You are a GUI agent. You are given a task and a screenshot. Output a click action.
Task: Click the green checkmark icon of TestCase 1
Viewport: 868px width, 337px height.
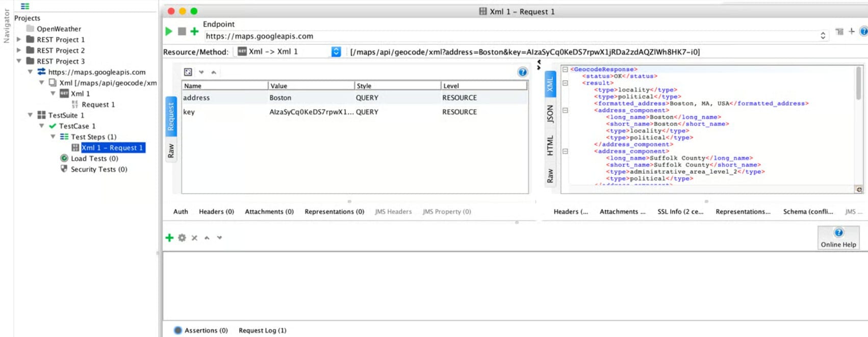(x=53, y=126)
